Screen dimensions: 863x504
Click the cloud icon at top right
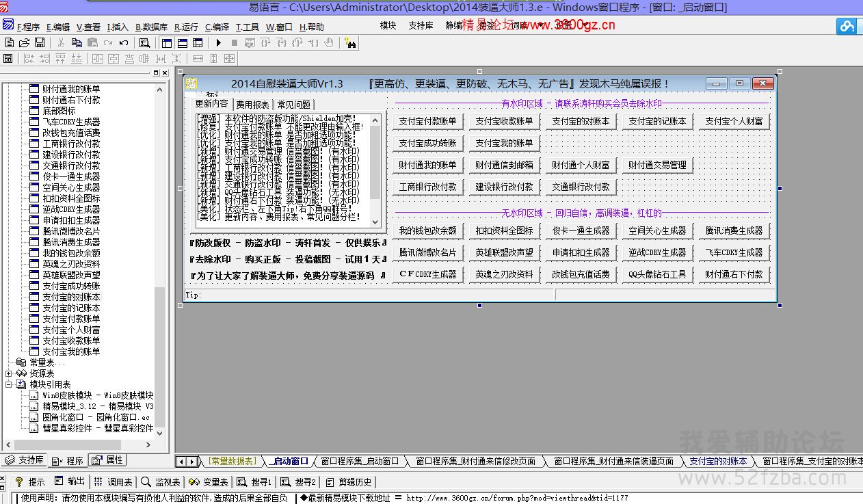(848, 27)
